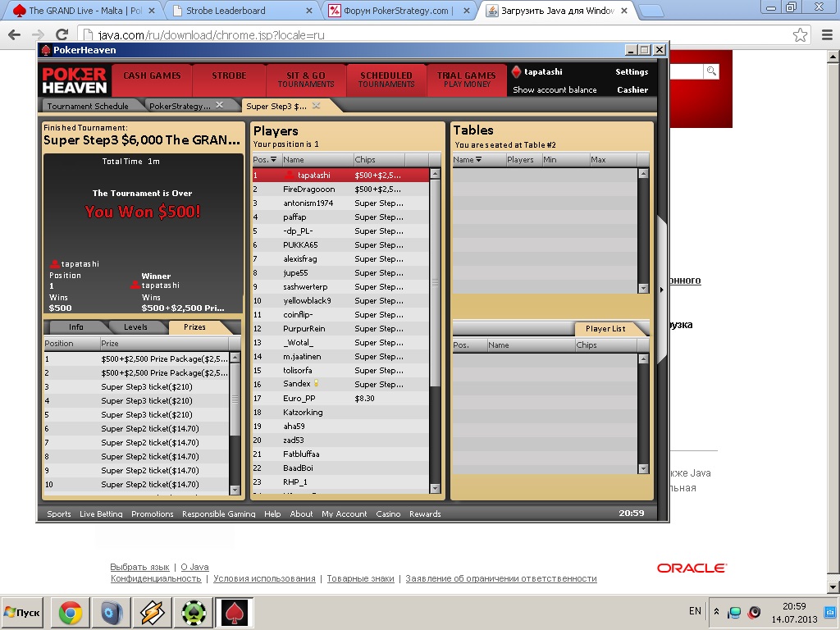Open the Cashier
This screenshot has height=630, width=840.
coord(632,90)
